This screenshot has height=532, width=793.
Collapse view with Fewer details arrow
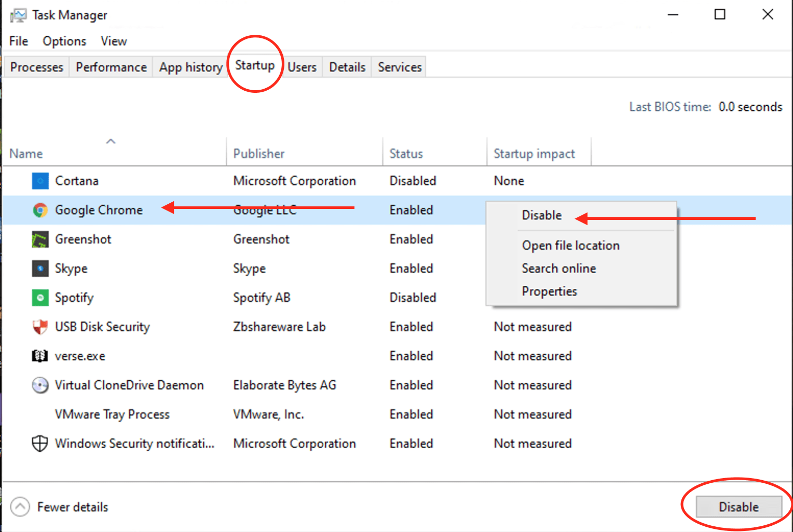[20, 507]
